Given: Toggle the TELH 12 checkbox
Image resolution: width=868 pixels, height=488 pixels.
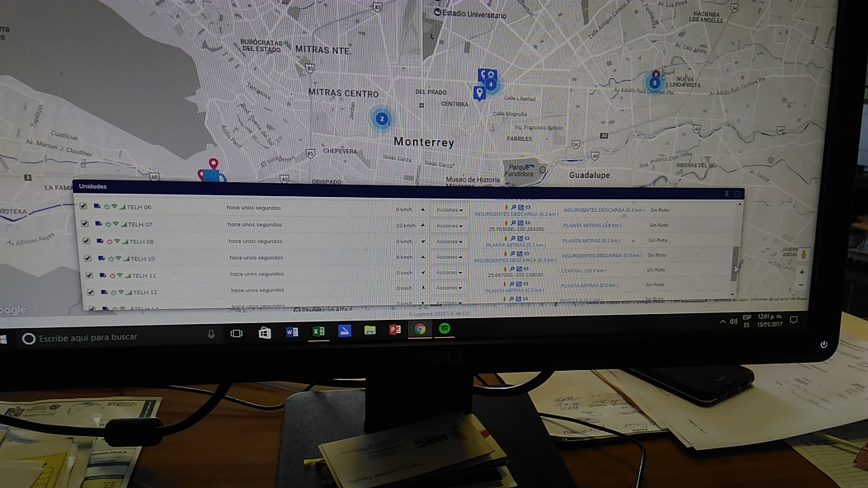Looking at the screenshot, I should tap(90, 292).
